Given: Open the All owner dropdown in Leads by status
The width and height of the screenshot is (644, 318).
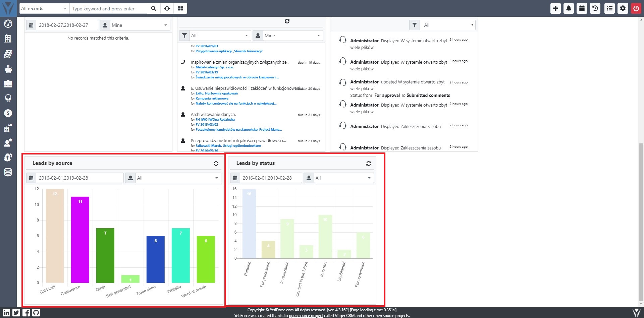Looking at the screenshot, I should [x=344, y=178].
